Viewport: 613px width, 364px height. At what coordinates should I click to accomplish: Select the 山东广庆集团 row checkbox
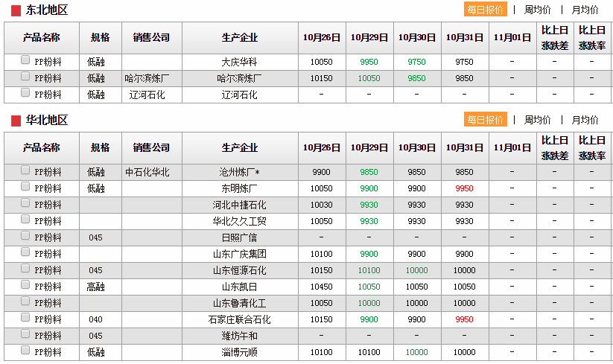pos(25,252)
